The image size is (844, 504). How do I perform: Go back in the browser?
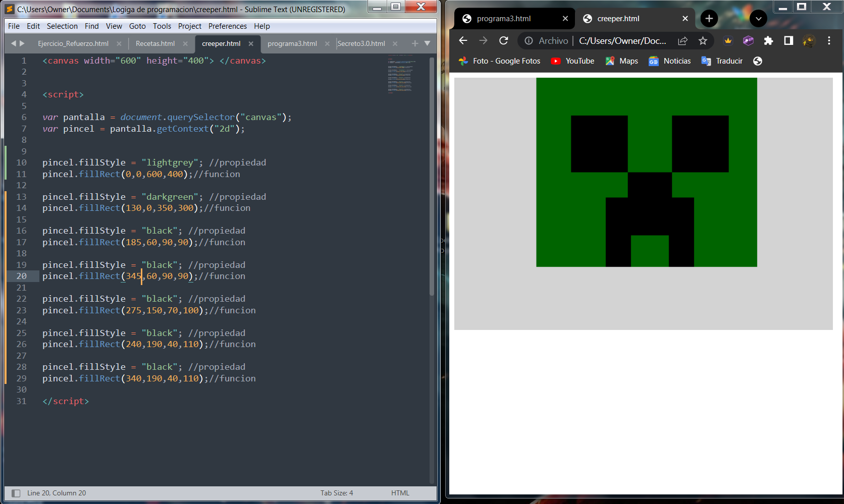463,40
